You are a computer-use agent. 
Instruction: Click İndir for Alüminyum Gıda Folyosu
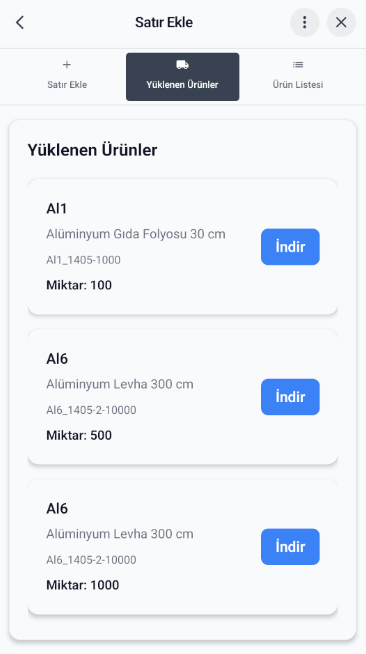290,247
